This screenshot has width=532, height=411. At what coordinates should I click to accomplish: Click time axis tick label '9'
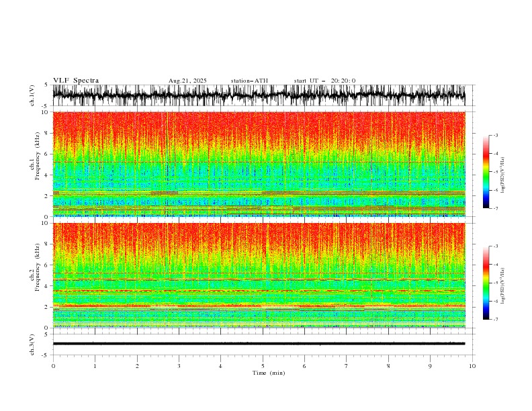430,366
